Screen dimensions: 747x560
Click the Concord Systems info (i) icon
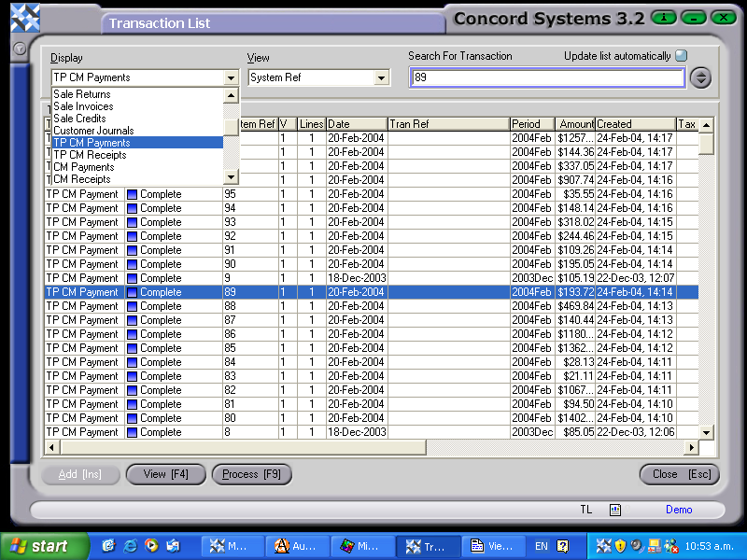[663, 17]
